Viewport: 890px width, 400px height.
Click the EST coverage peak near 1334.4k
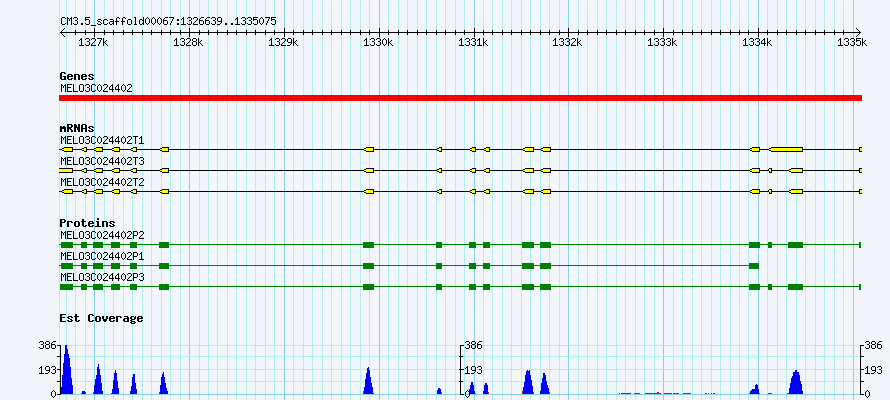796,383
